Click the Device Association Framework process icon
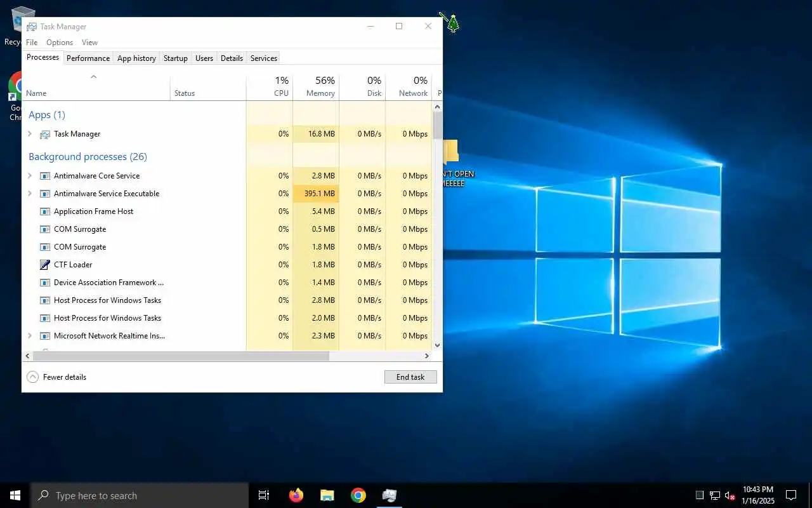The height and width of the screenshot is (508, 812). [x=45, y=283]
